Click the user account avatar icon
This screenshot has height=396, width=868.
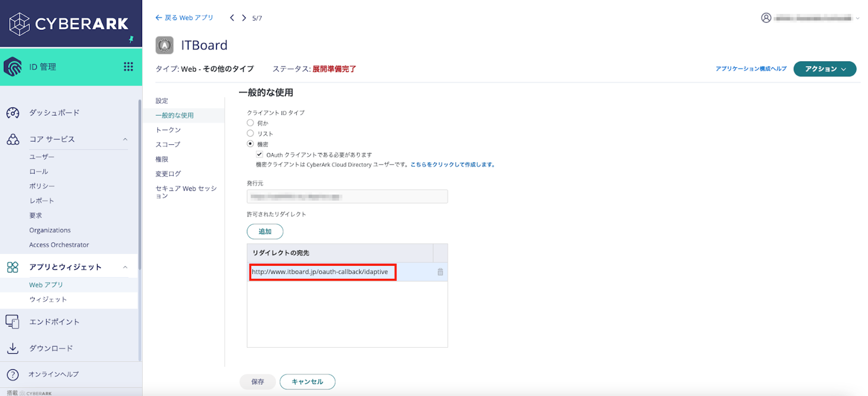click(766, 18)
